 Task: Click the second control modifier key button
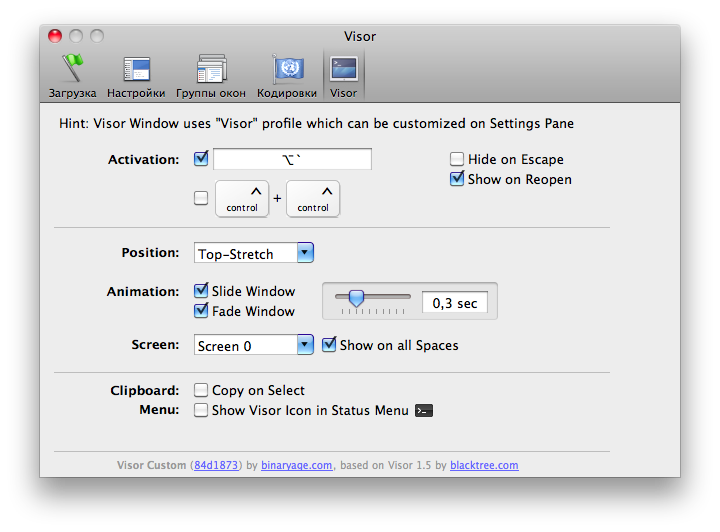point(313,198)
